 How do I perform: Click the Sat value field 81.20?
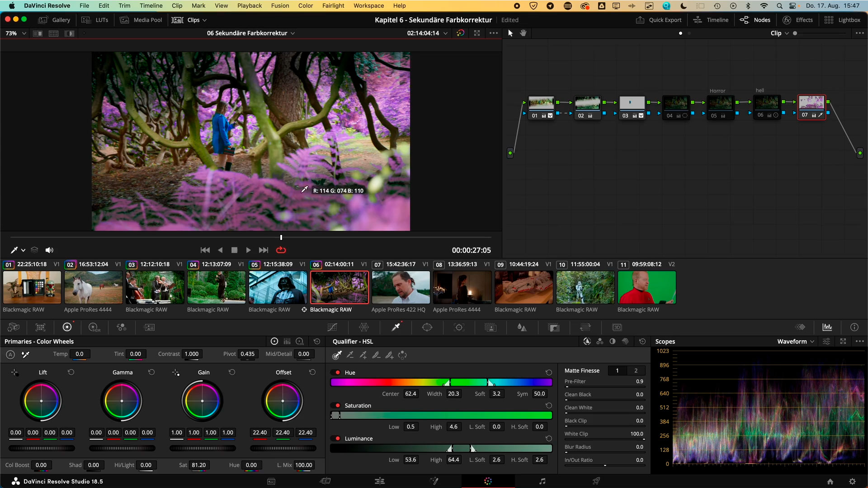199,465
